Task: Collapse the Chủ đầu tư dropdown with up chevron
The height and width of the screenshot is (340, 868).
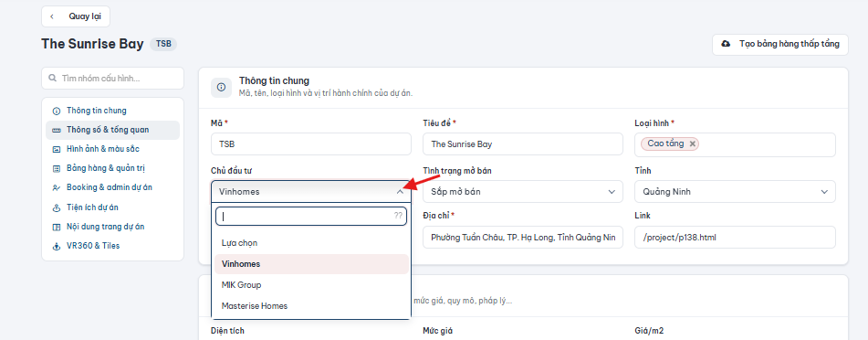Action: click(x=400, y=192)
